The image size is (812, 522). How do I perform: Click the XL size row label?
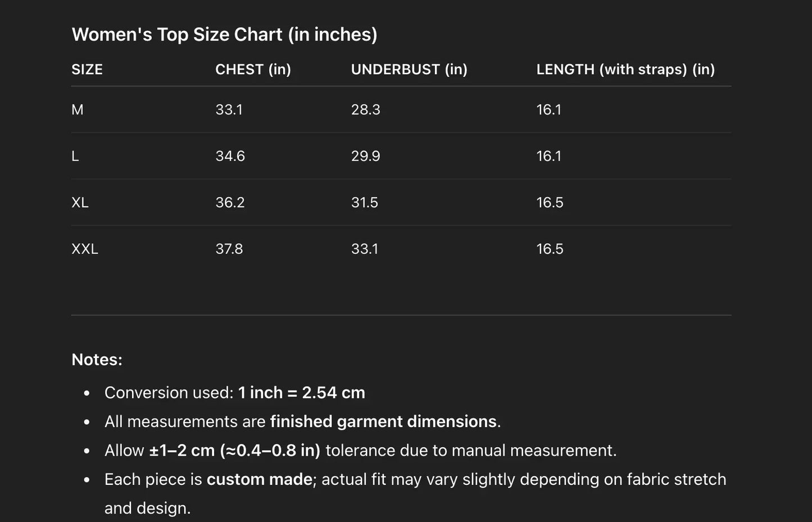(80, 203)
